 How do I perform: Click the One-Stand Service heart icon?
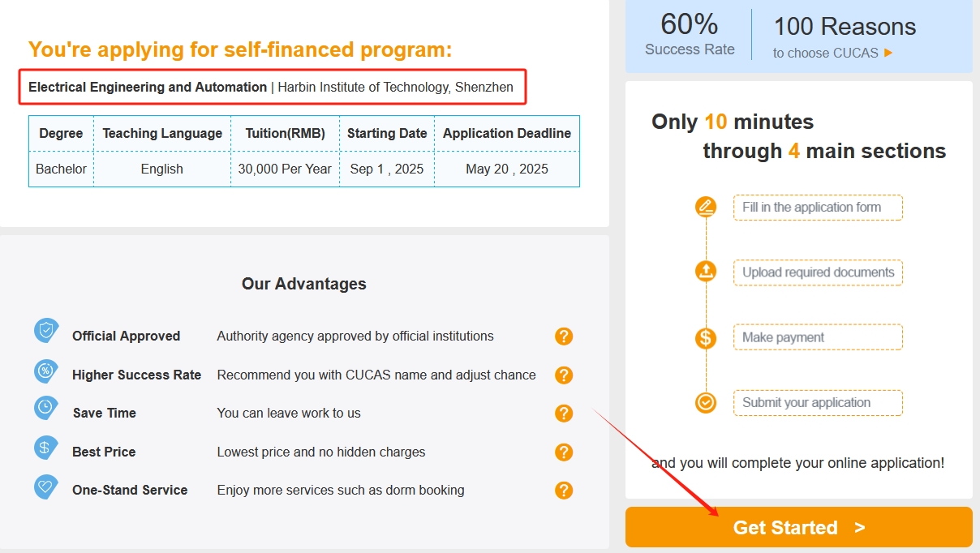point(46,487)
